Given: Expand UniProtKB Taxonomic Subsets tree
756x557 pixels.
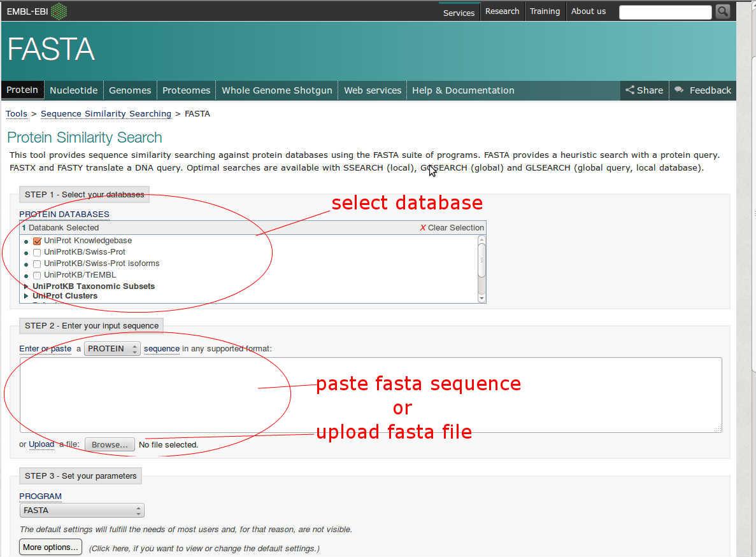Looking at the screenshot, I should pyautogui.click(x=26, y=286).
